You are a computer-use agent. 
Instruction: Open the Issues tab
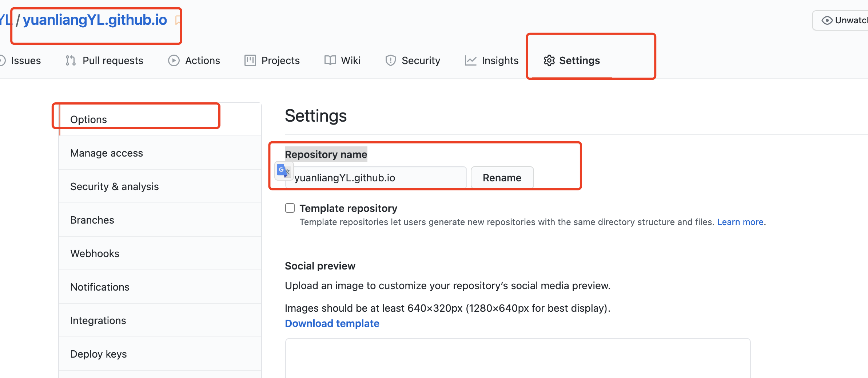pos(25,60)
